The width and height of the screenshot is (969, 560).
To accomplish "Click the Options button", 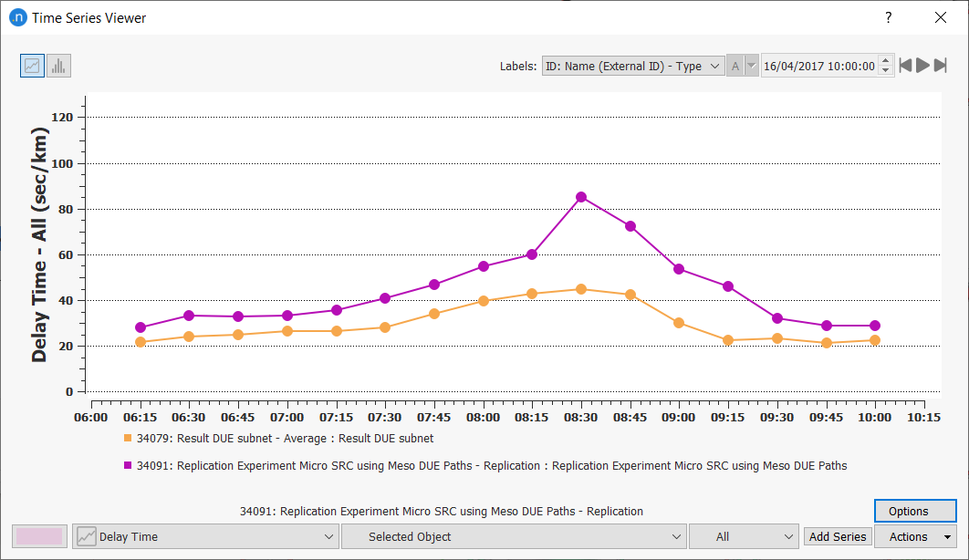I will point(915,512).
